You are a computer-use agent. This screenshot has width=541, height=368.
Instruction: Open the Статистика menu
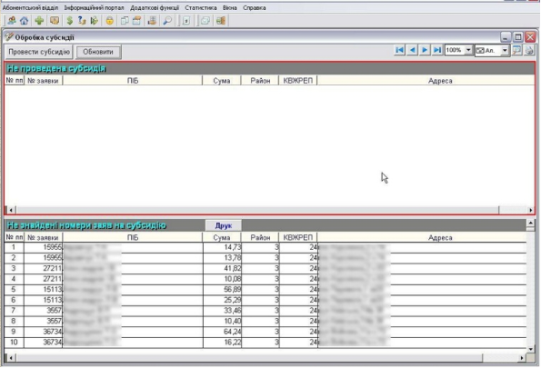click(201, 8)
